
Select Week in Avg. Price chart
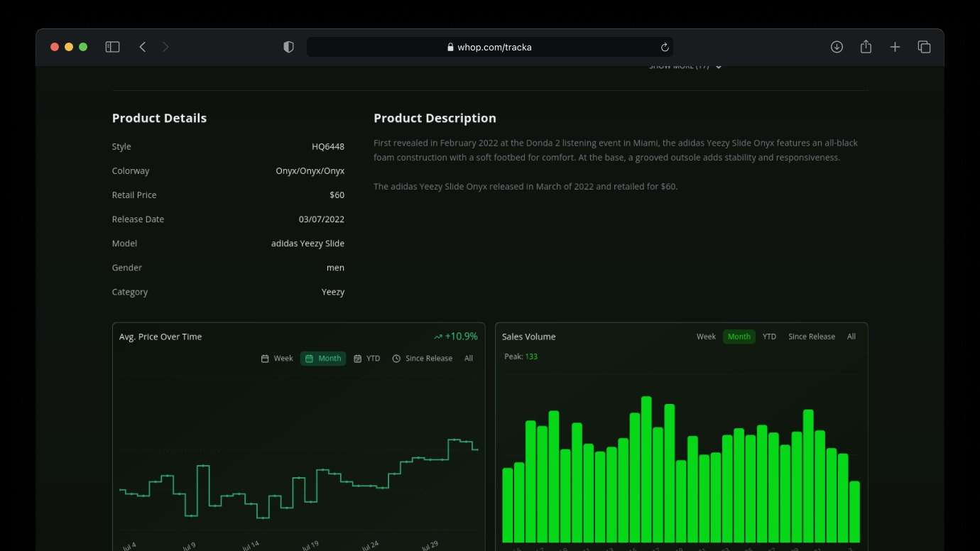coord(277,359)
